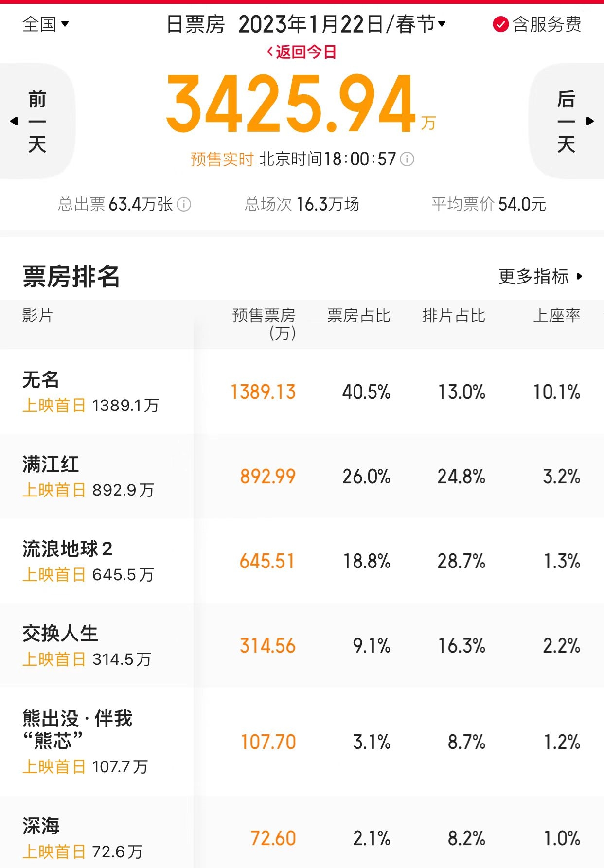Go to previous day 前一天
This screenshot has width=604, height=868.
click(x=36, y=121)
